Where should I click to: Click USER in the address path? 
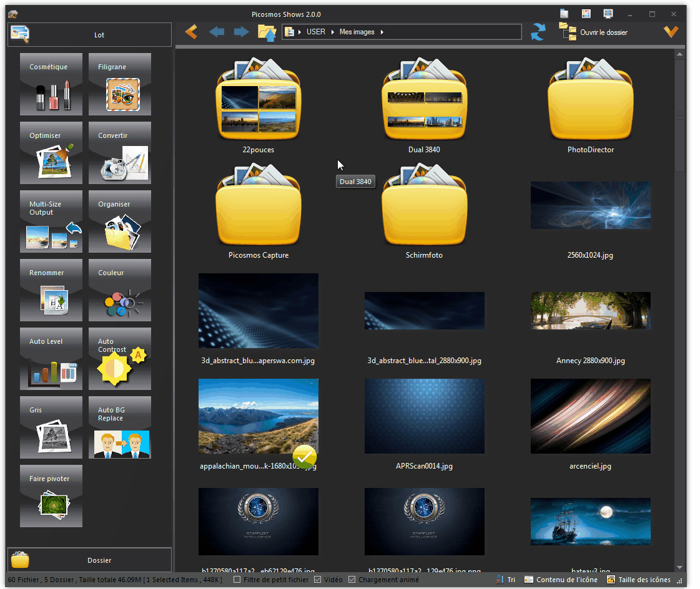[315, 32]
